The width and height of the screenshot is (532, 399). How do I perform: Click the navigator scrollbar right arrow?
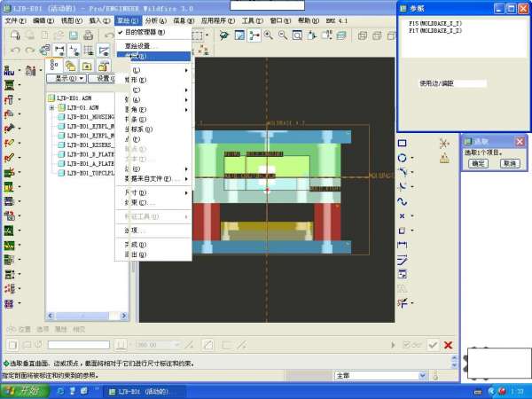[x=124, y=316]
